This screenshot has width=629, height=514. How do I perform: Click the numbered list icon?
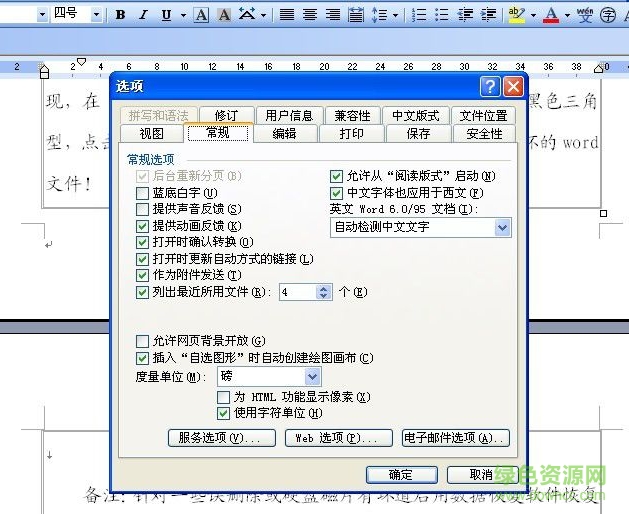(419, 15)
